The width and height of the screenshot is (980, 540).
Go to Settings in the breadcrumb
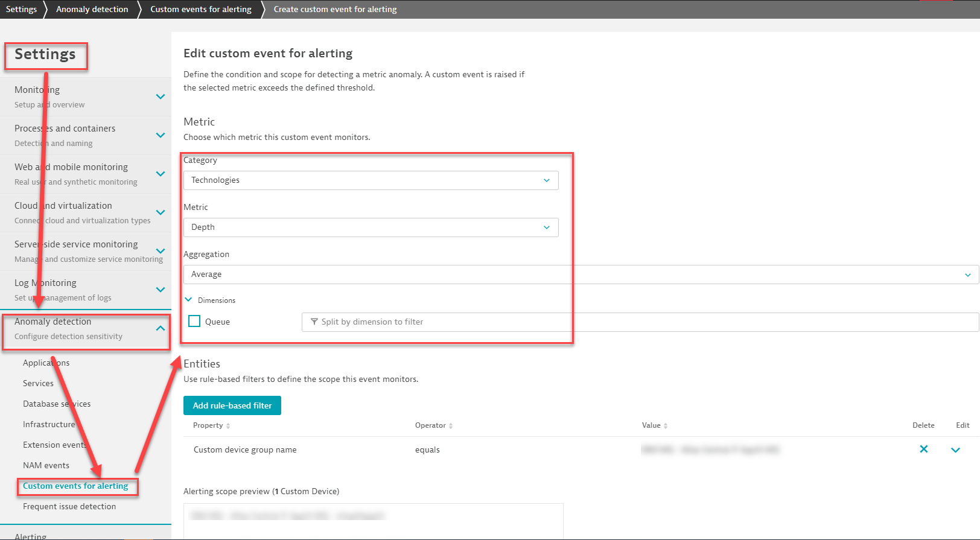pos(21,9)
